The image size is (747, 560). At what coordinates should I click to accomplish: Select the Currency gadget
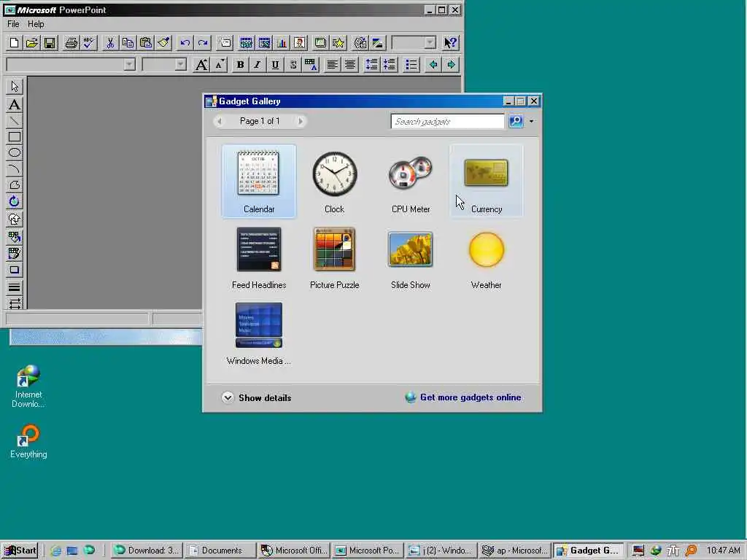[486, 182]
